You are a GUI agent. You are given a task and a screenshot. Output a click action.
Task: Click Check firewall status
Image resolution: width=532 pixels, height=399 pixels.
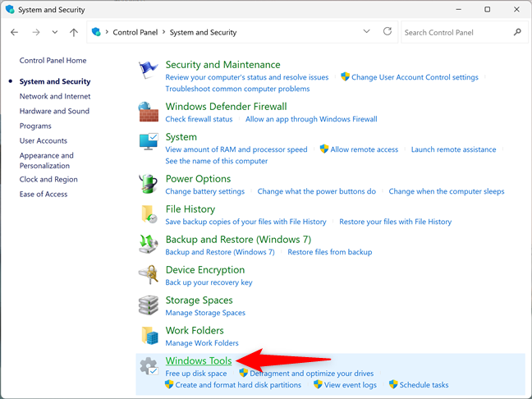(x=199, y=119)
